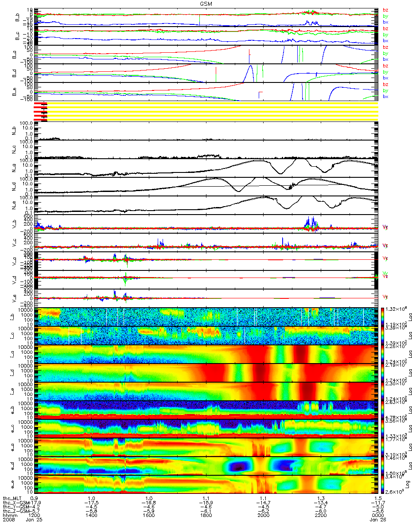The image size is (412, 532).
Task: Click the 2008 year label
Action: click(8, 520)
